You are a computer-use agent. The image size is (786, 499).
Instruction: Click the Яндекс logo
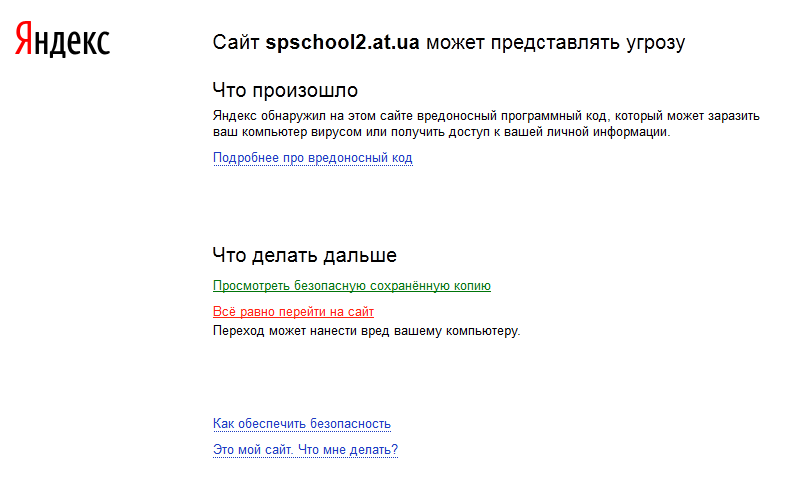(x=62, y=39)
